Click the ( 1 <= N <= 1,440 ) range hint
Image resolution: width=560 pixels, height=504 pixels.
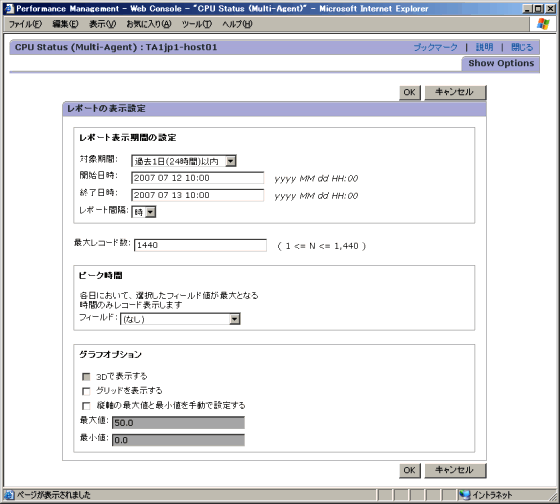(x=322, y=246)
